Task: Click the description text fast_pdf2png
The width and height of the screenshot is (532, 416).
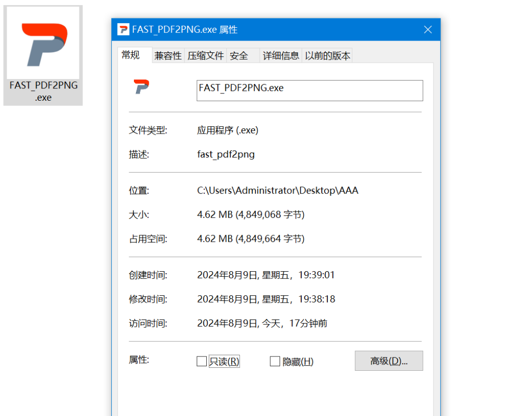Action: 226,154
